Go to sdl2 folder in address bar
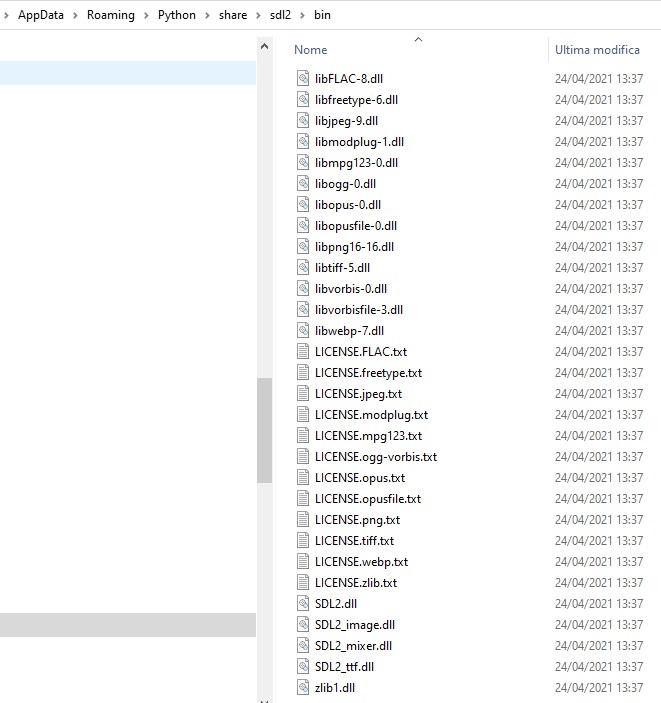 point(280,15)
